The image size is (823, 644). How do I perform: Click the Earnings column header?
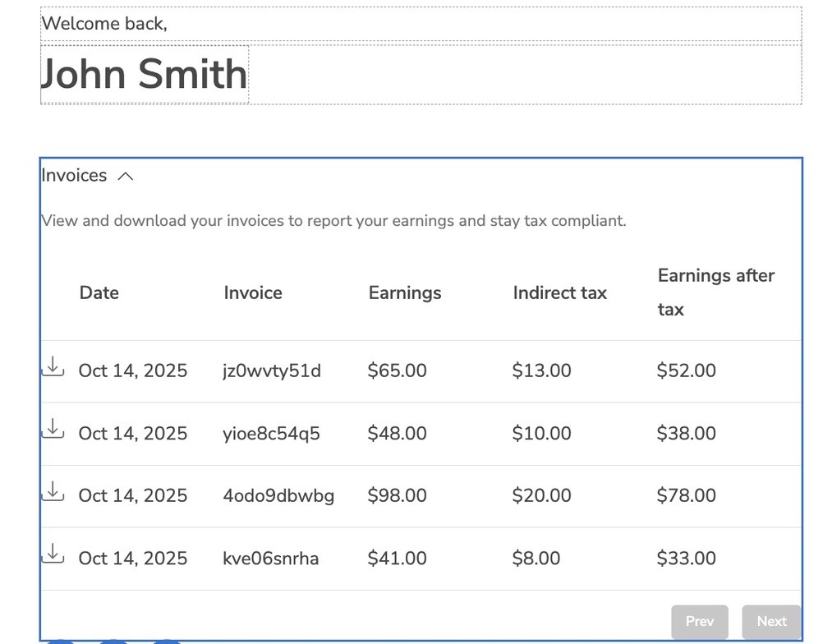tap(405, 293)
